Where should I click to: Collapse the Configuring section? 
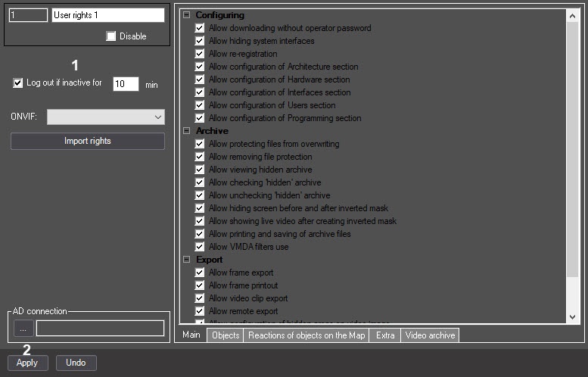(x=186, y=15)
